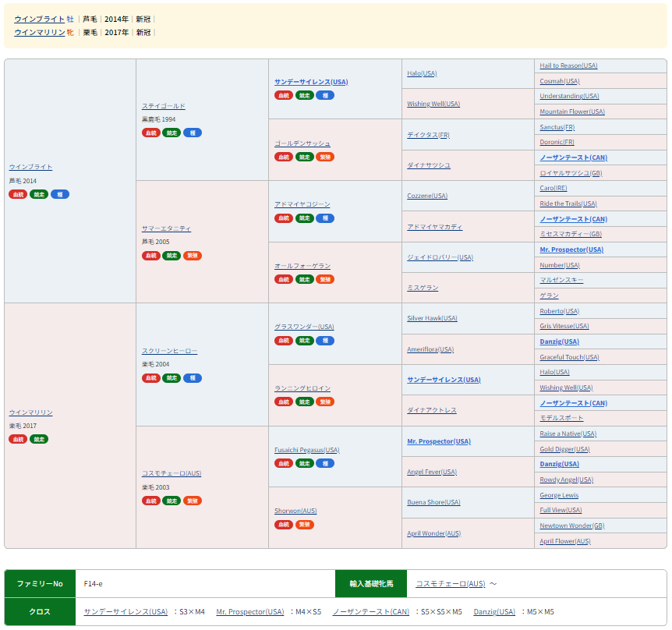Click the Fusaichi Pegasus(USA) link
This screenshot has height=630, width=672.
tap(307, 450)
